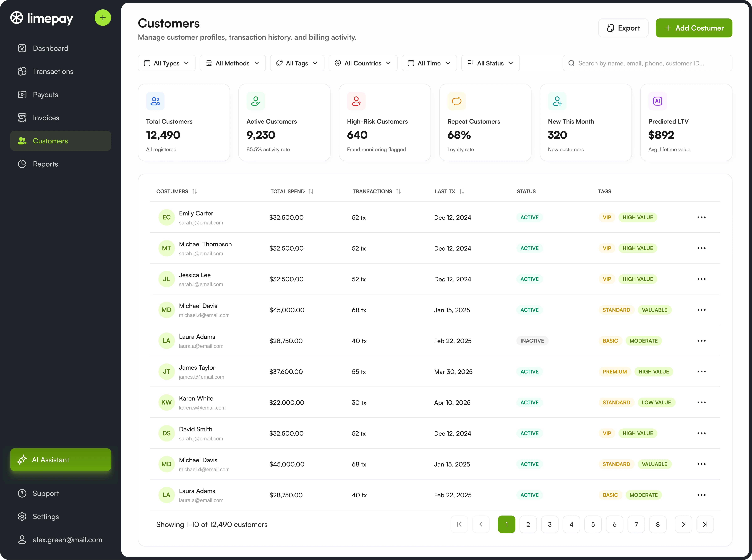Click the Add Costumer button
This screenshot has width=752, height=560.
694,28
